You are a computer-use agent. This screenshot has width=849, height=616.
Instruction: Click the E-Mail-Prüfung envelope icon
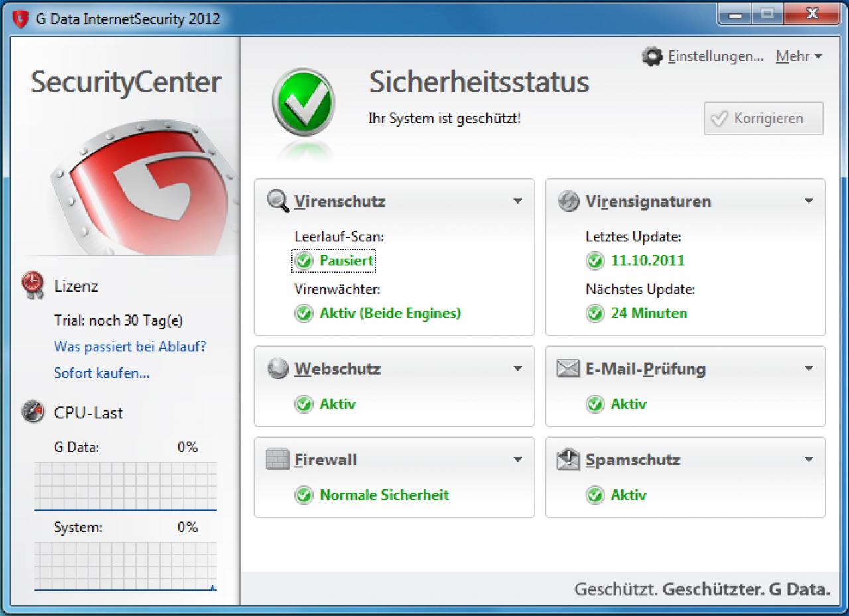tap(568, 369)
